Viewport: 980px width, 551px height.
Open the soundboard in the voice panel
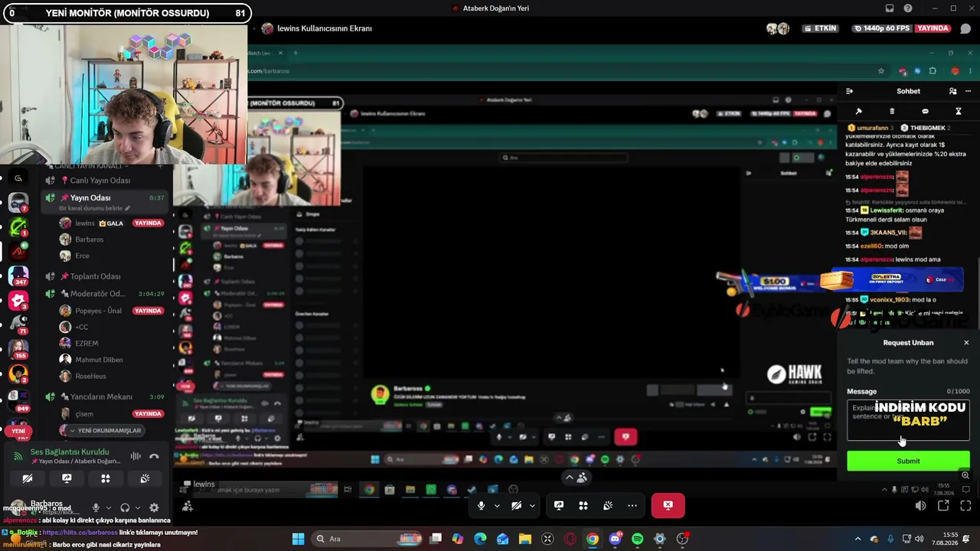point(145,478)
